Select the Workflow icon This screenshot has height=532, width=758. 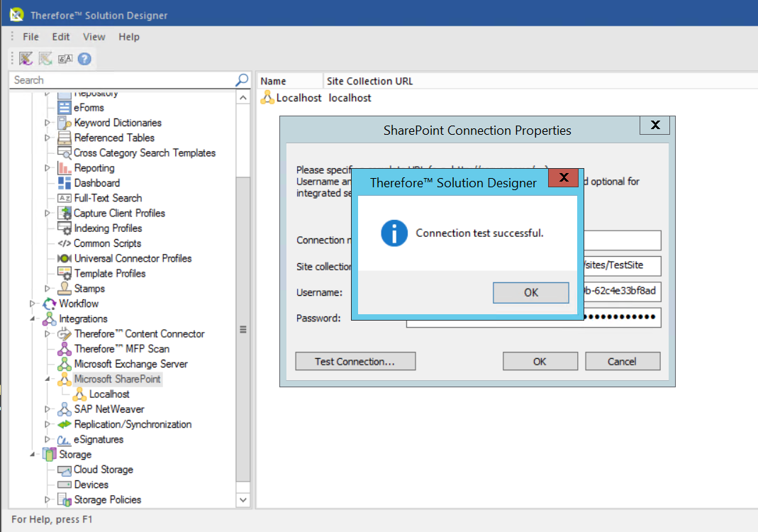pos(50,304)
